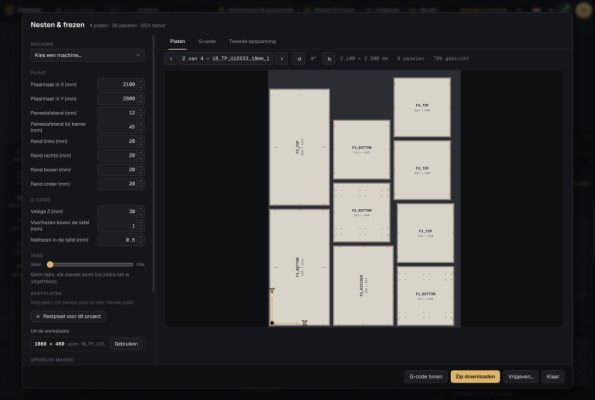This screenshot has width=595, height=400.
Task: Select the F3_BOTTOM panel on the plate
Action: (x=299, y=267)
